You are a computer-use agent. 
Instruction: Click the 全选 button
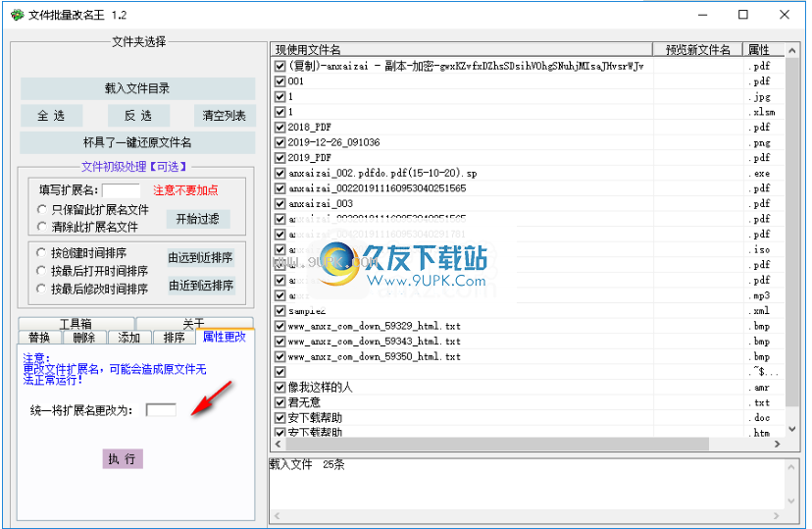point(51,116)
